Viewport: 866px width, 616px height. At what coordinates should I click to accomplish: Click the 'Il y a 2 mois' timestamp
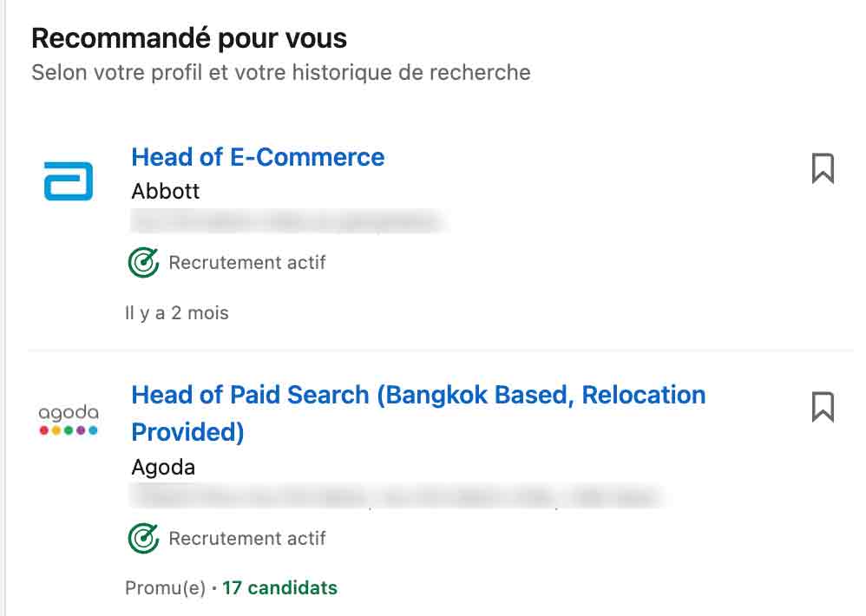click(177, 313)
